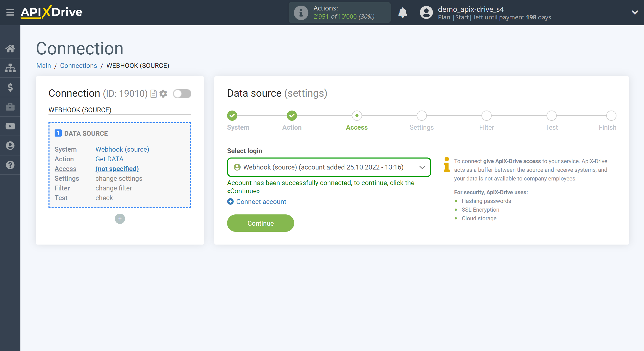Click the DATA SOURCE block header
Image resolution: width=644 pixels, height=351 pixels.
81,133
